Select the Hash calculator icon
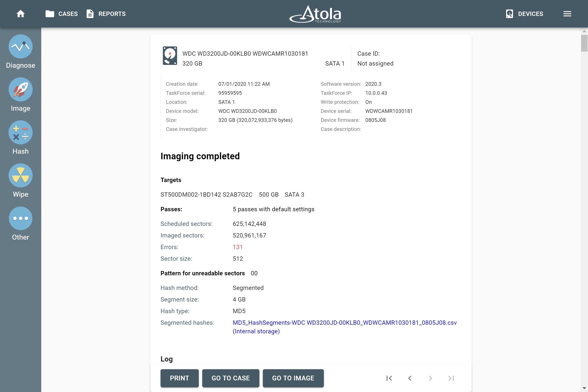Image resolution: width=588 pixels, height=392 pixels. pos(20,133)
